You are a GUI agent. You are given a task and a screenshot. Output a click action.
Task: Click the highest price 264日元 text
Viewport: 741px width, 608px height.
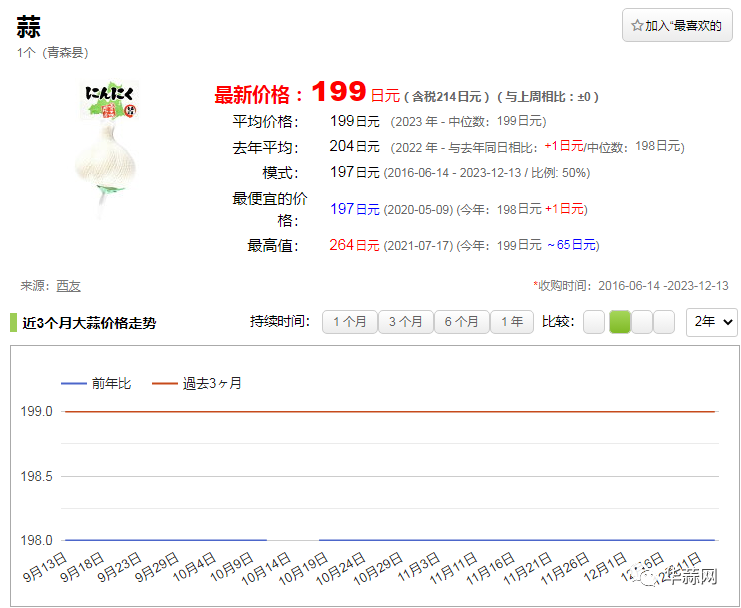click(x=354, y=245)
